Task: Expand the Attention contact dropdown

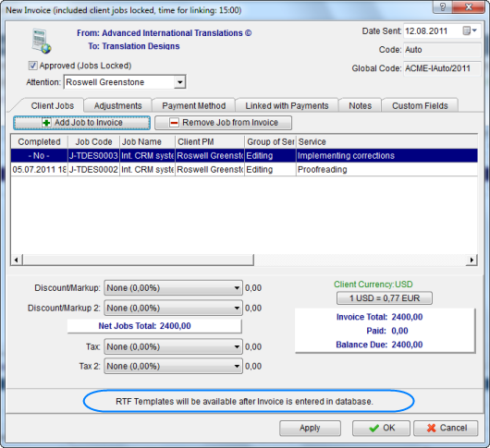Action: [179, 82]
